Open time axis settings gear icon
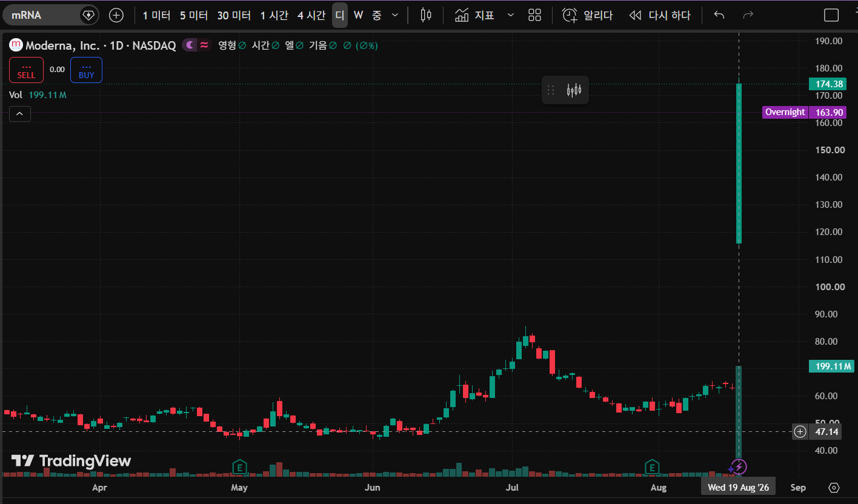The image size is (858, 504). [x=834, y=488]
